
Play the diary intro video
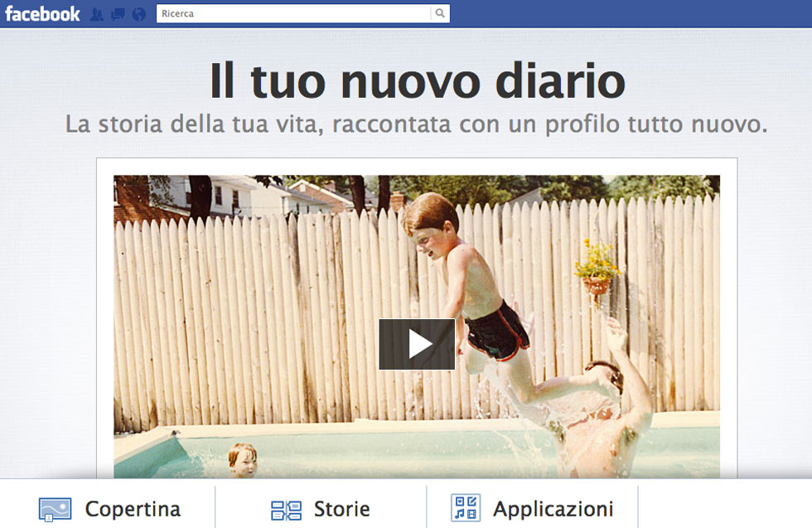click(x=417, y=344)
